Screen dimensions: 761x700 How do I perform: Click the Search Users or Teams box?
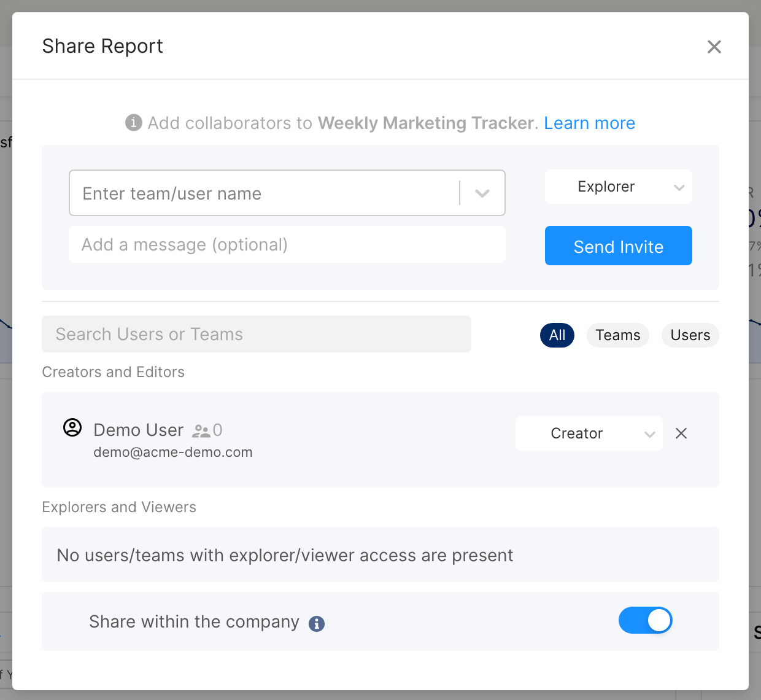[x=256, y=334]
